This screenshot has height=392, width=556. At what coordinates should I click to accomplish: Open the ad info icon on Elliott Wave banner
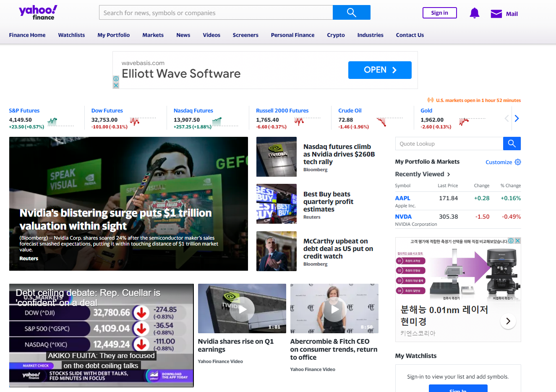[x=116, y=79]
